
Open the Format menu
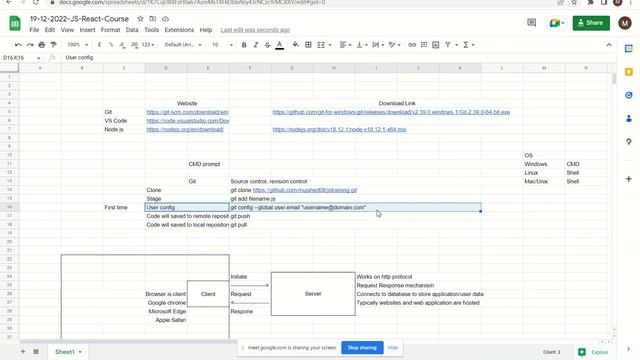(x=110, y=30)
